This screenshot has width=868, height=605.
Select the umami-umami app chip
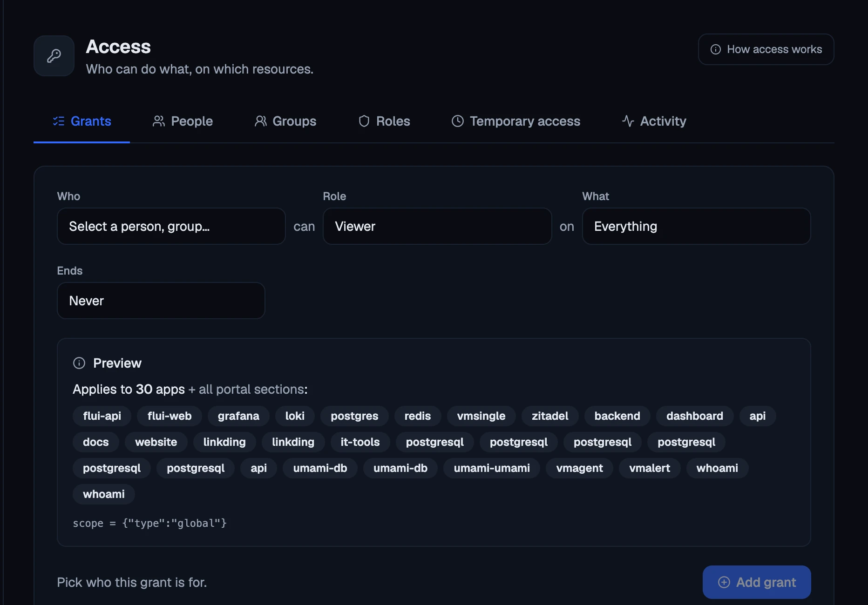pyautogui.click(x=492, y=468)
